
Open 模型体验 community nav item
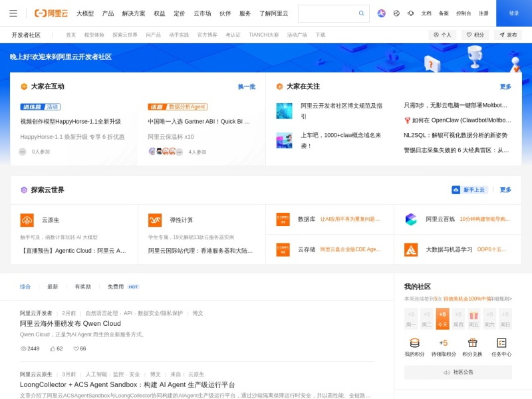(x=94, y=35)
